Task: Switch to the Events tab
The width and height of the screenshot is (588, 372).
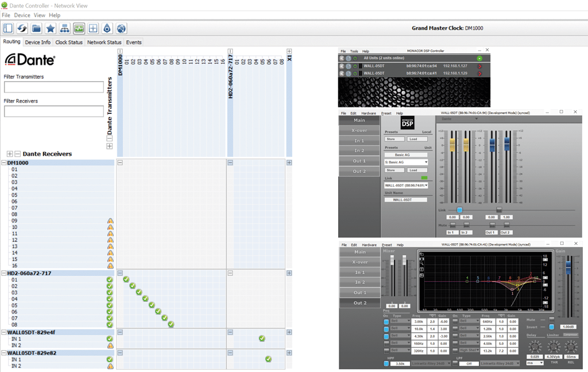Action: 133,42
